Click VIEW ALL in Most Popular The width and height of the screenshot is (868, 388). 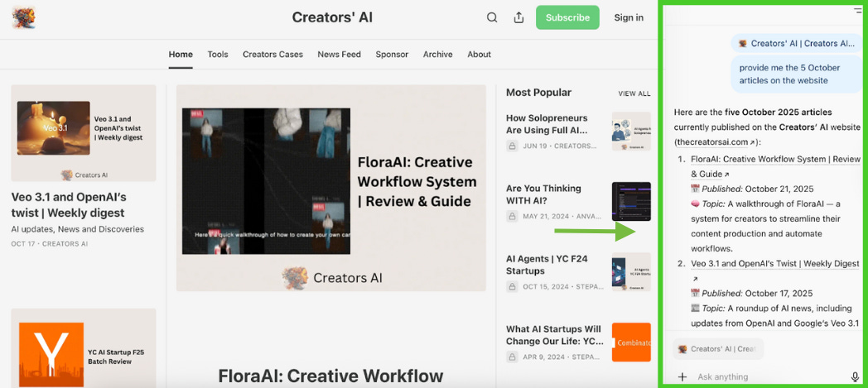click(x=634, y=93)
